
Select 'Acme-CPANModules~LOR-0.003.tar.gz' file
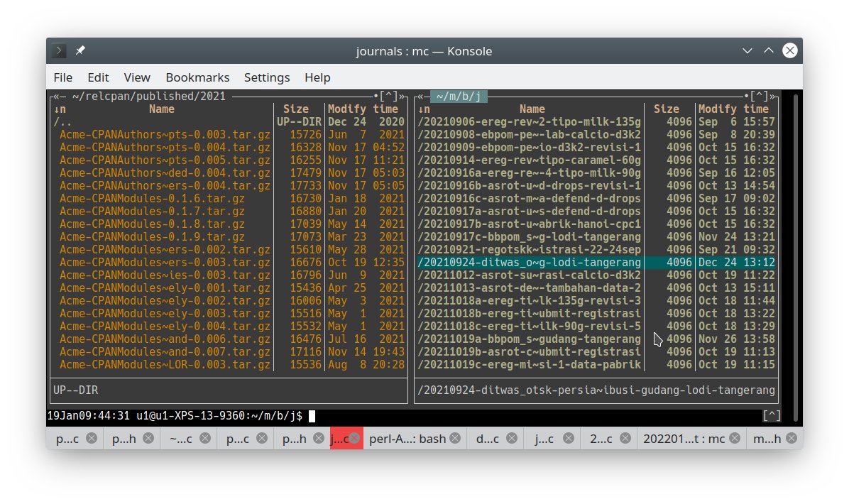pyautogui.click(x=229, y=365)
